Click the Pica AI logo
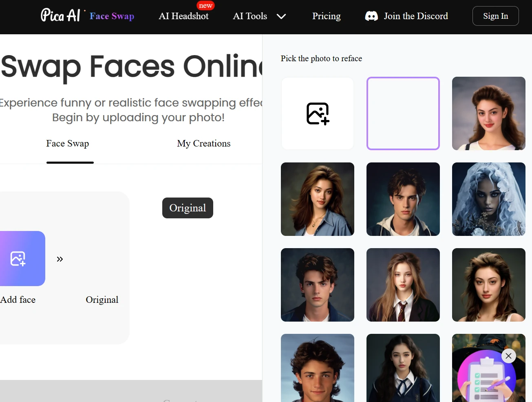Viewport: 532px width, 402px height. pos(60,16)
